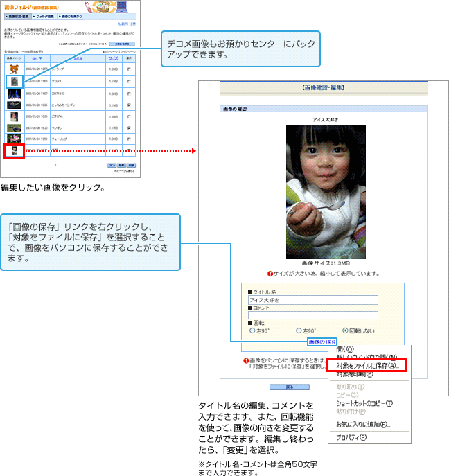Viewport: 449px width, 476px height.
Task: Click the タイトル名 input field
Action: click(313, 300)
